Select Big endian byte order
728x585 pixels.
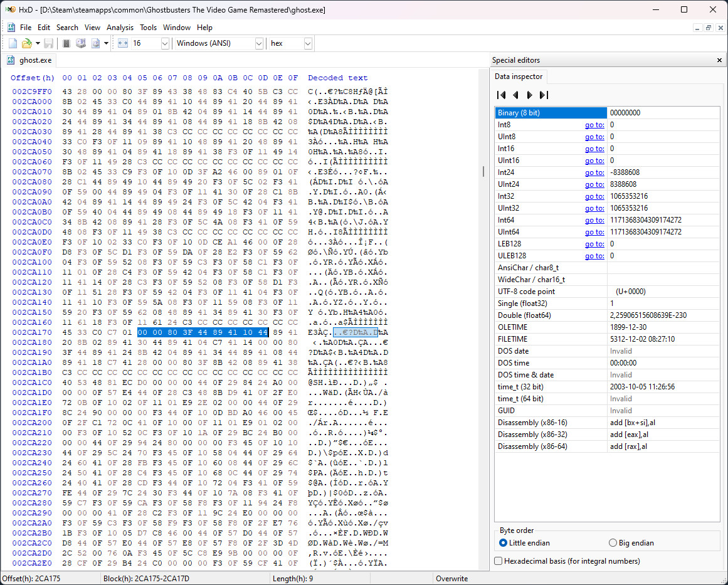coord(631,543)
